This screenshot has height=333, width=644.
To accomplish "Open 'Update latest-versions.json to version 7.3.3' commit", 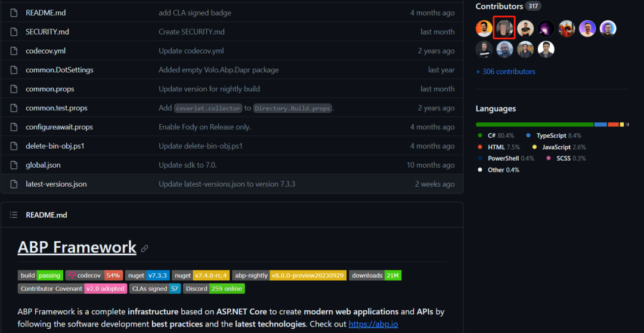I will [227, 184].
